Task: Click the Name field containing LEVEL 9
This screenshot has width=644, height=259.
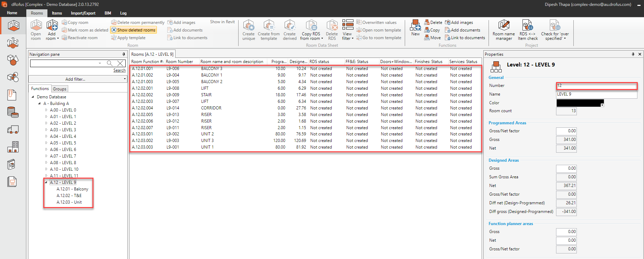Action: coord(596,94)
